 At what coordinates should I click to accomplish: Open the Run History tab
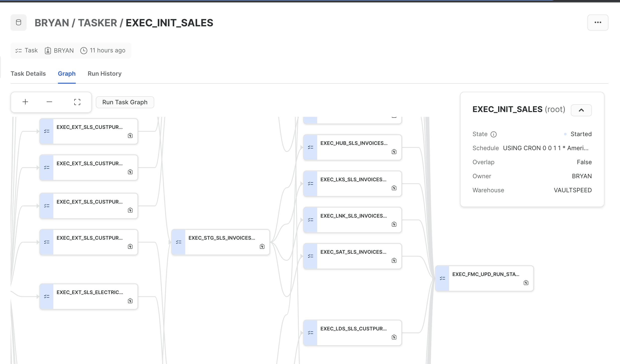coord(105,74)
